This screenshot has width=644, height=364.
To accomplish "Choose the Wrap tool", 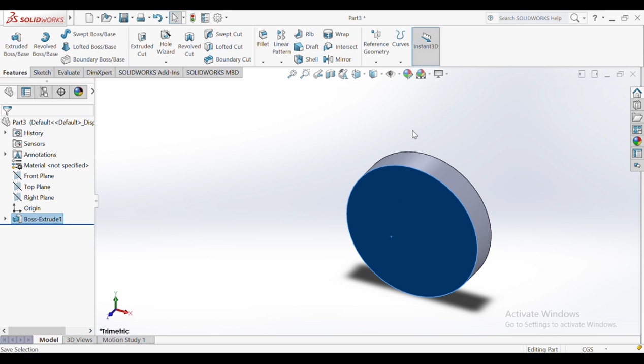I will (337, 34).
